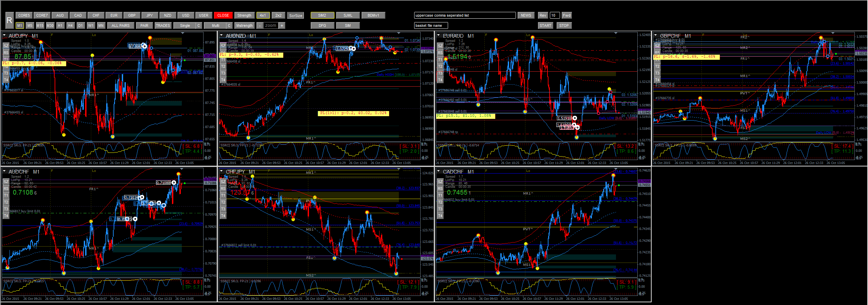This screenshot has height=305, width=868.
Task: Focus the step count field showing 10
Action: tap(555, 15)
